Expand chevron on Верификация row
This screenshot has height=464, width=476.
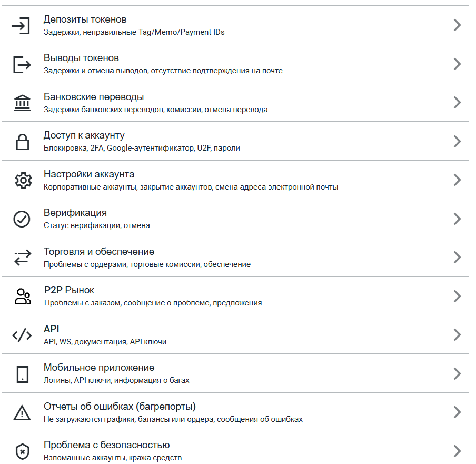457,219
